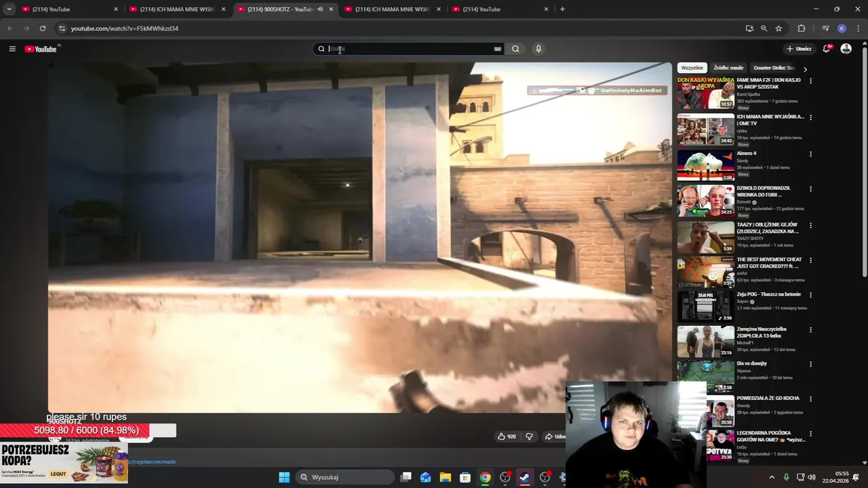
Task: Open the FAME MMA F2F video title
Action: click(769, 83)
